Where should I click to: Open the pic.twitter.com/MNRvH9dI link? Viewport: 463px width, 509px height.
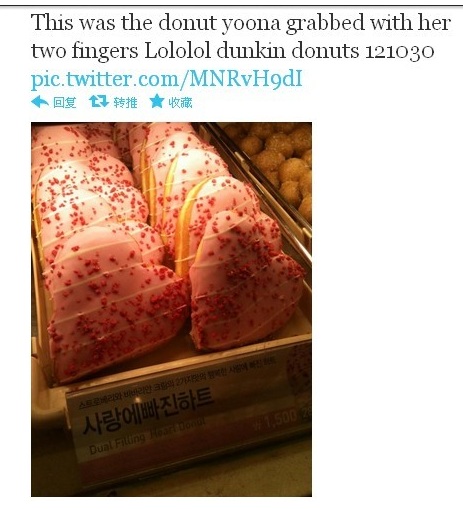click(x=167, y=79)
